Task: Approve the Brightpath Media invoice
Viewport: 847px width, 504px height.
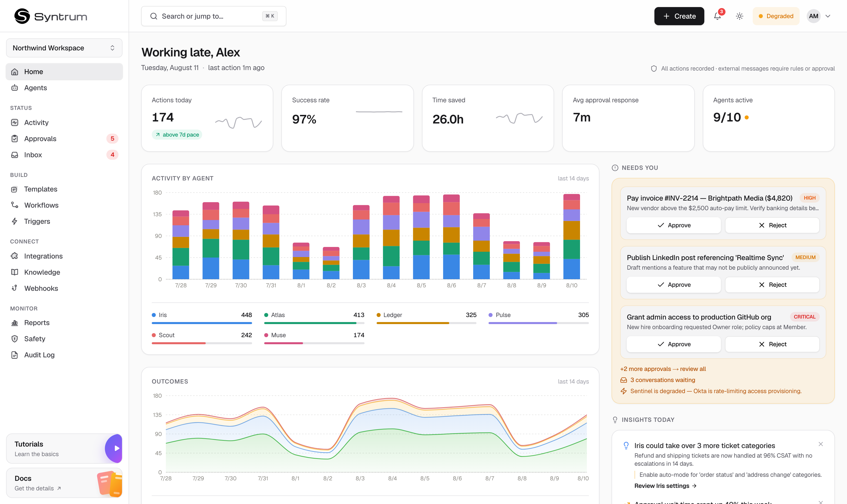Action: [674, 225]
